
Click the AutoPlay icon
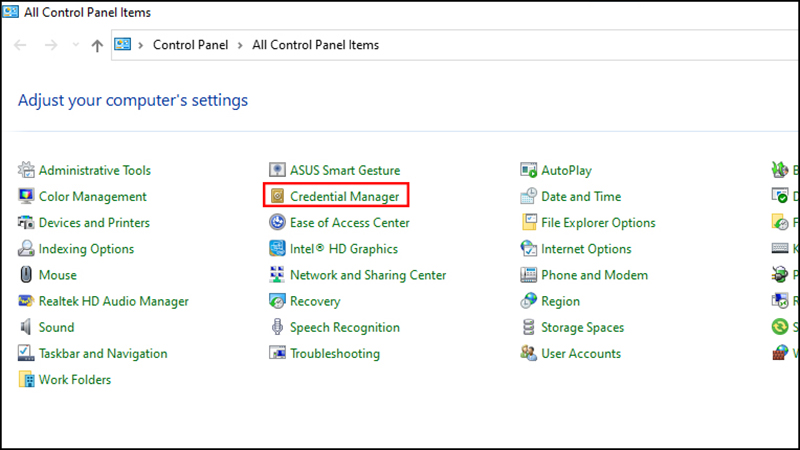click(x=528, y=170)
